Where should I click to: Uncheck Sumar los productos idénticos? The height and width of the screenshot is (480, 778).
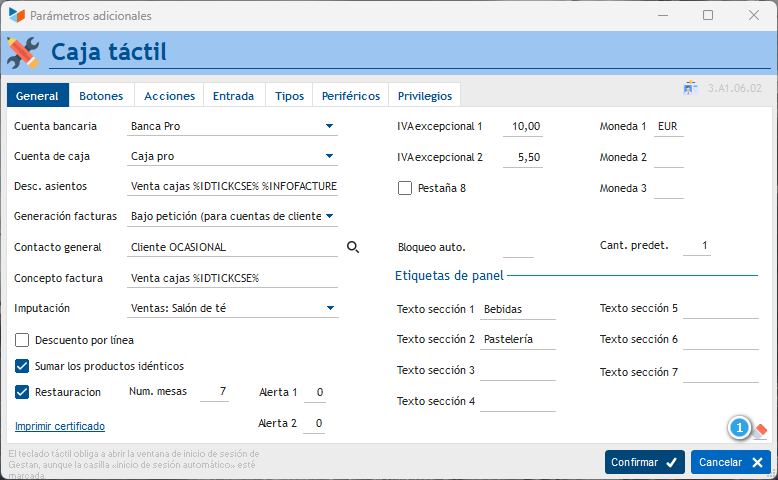point(22,366)
